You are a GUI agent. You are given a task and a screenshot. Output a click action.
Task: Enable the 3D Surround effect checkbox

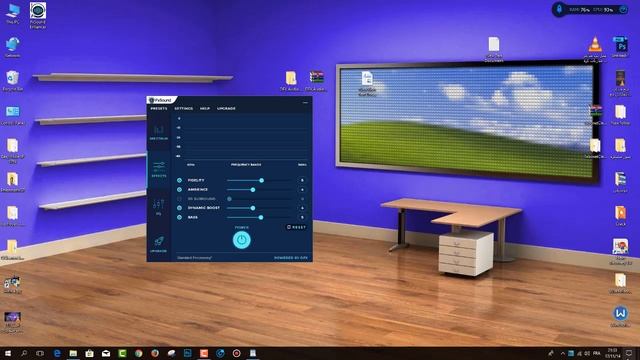[x=179, y=199]
